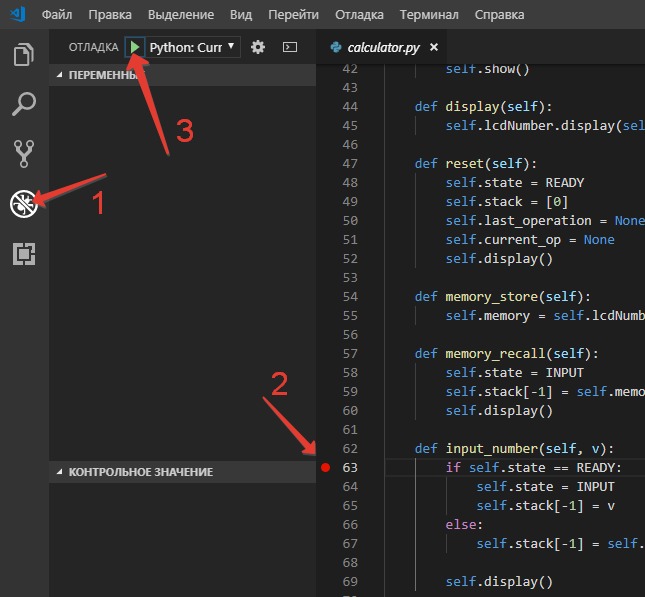Open the Справка menu
The height and width of the screenshot is (597, 645).
click(x=499, y=15)
